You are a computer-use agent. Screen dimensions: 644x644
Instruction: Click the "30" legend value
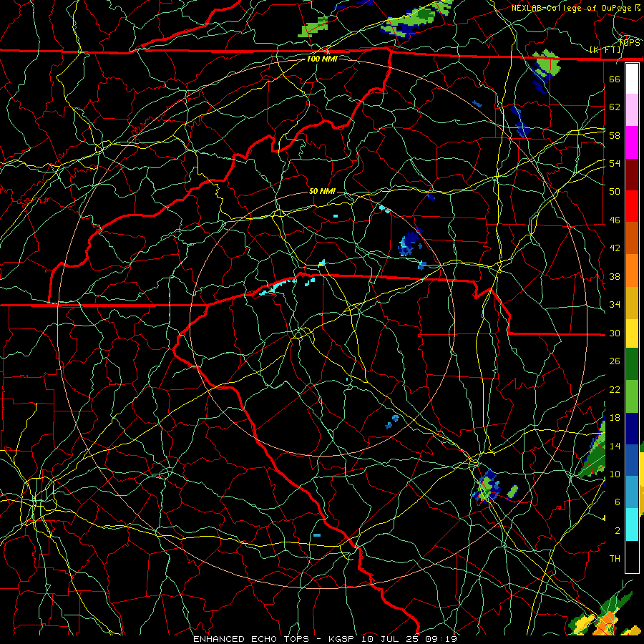pos(615,333)
